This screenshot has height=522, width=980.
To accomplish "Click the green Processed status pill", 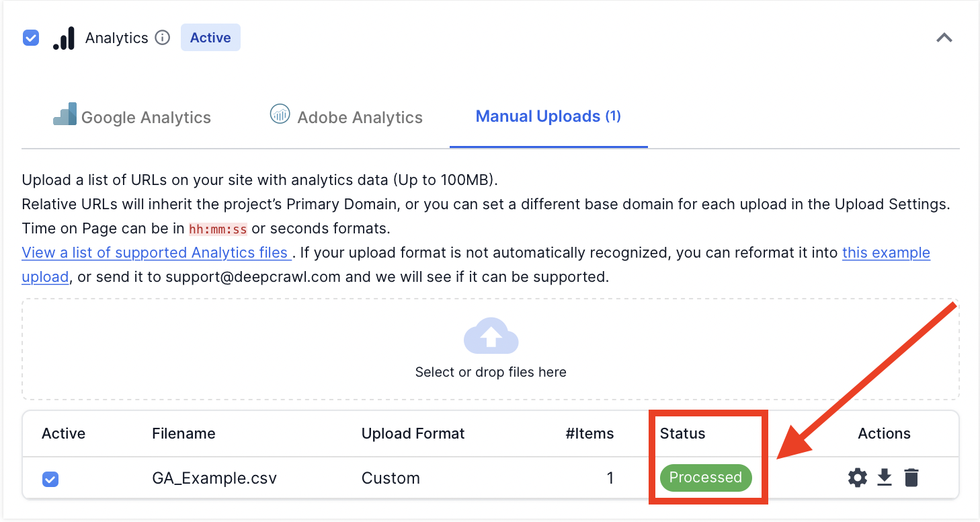I will coord(706,478).
